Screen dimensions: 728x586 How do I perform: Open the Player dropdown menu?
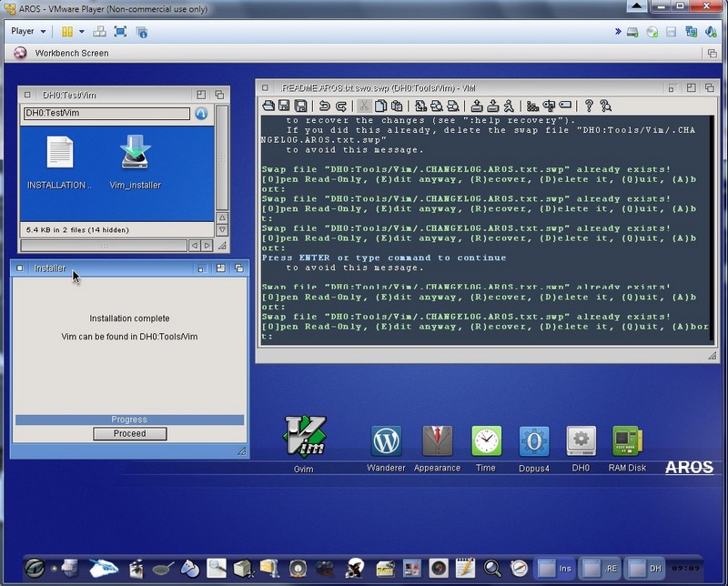tap(28, 31)
